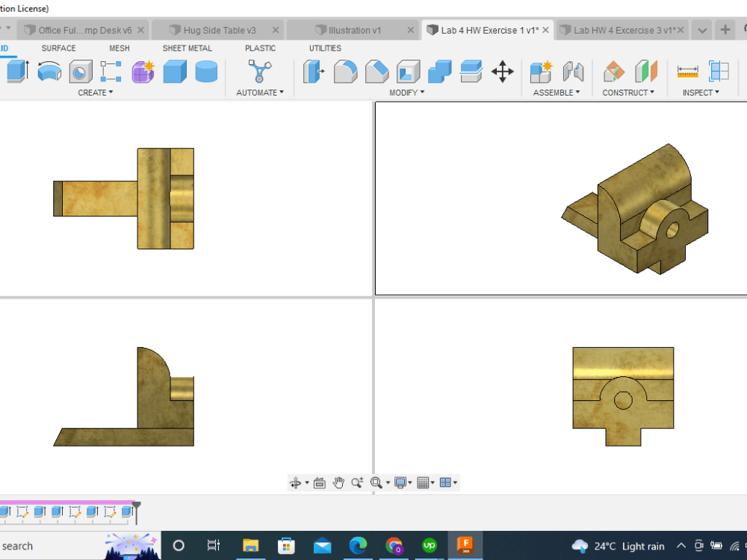Open the ASSEMBLE dropdown menu
This screenshot has height=560, width=747.
pos(557,93)
